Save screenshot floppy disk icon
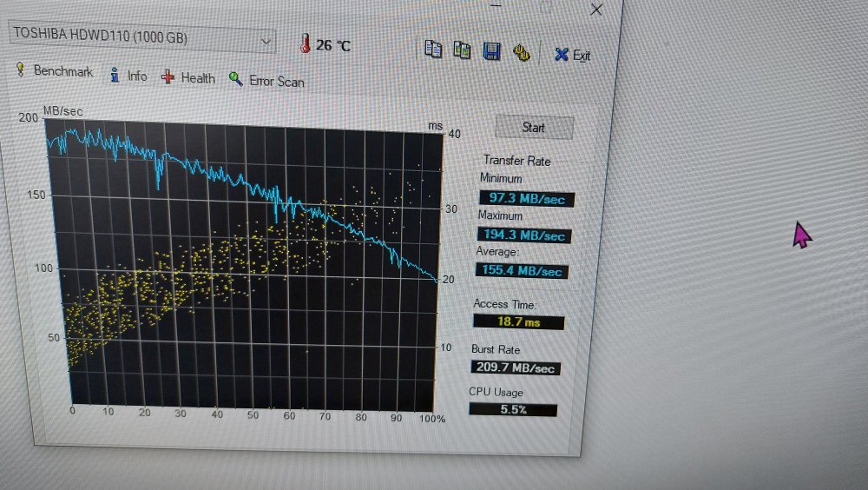 [491, 51]
